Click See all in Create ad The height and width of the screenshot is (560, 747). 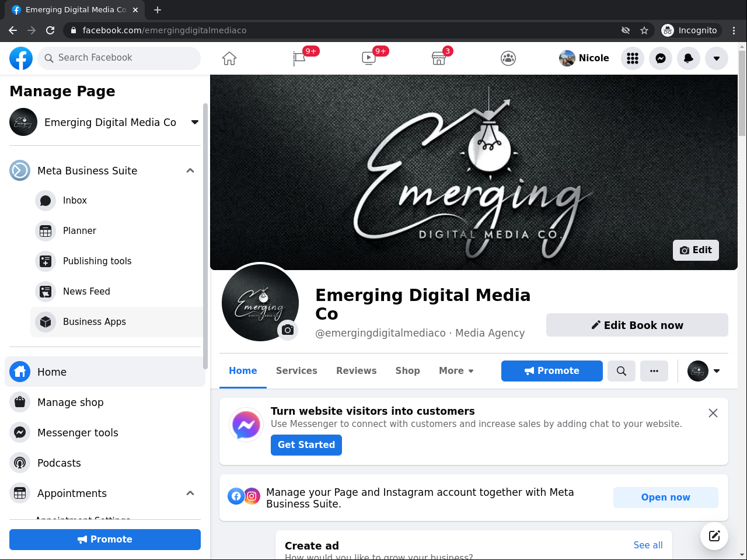click(648, 545)
